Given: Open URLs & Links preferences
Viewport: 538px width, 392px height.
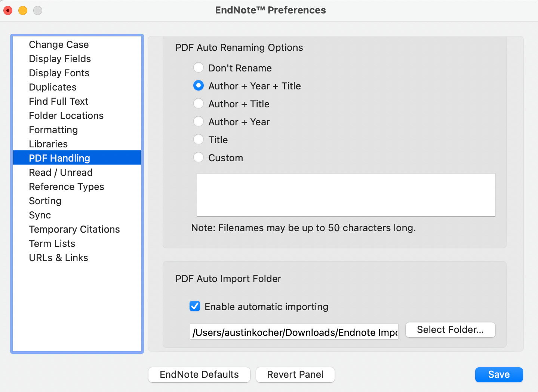Looking at the screenshot, I should [77, 258].
